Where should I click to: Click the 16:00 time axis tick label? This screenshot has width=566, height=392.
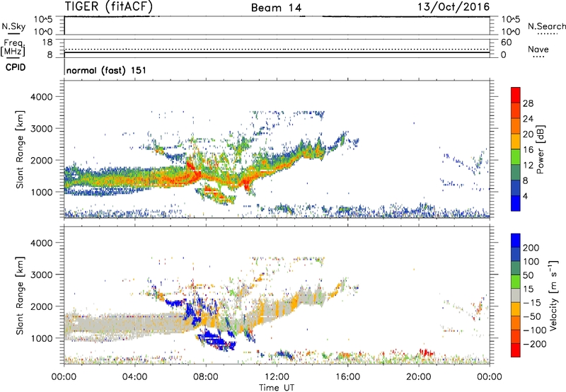[347, 377]
